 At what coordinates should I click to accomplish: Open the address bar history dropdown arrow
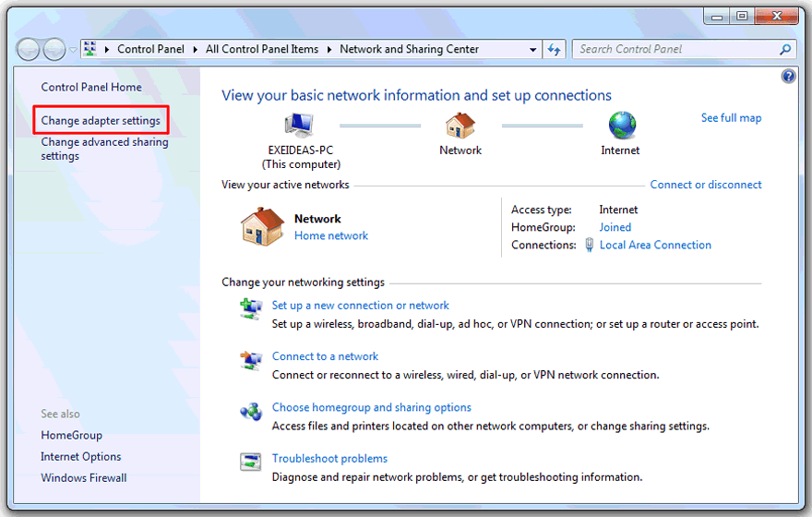point(533,50)
